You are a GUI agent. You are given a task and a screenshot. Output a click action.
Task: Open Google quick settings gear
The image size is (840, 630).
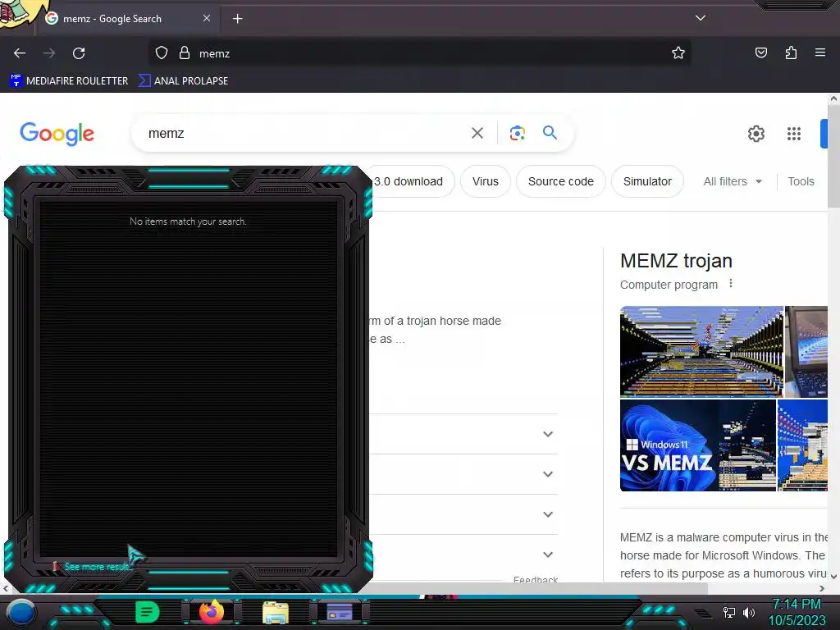point(756,134)
